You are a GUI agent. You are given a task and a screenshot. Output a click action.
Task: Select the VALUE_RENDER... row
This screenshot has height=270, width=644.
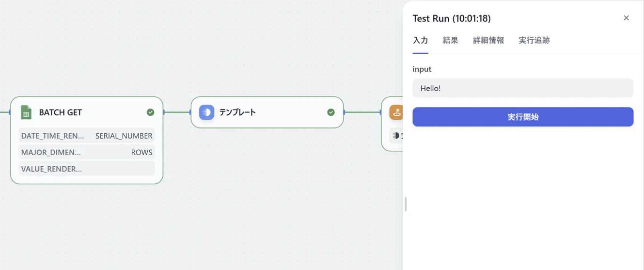[x=87, y=169]
